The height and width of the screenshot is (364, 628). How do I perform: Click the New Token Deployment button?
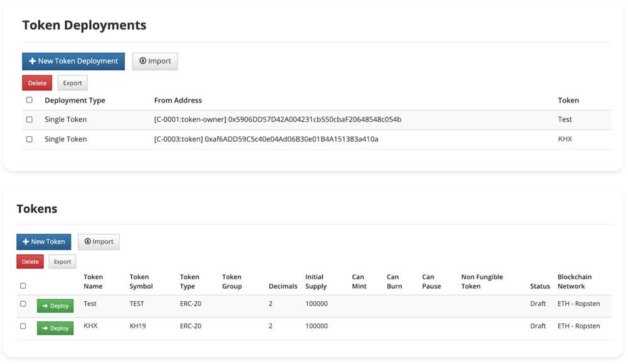[x=73, y=62]
